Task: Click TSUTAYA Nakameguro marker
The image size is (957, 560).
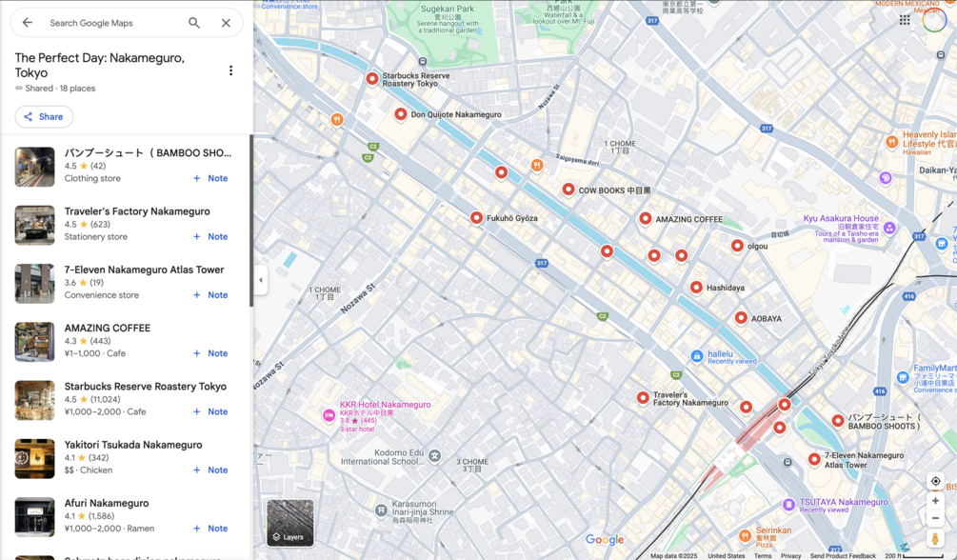Action: [x=789, y=505]
